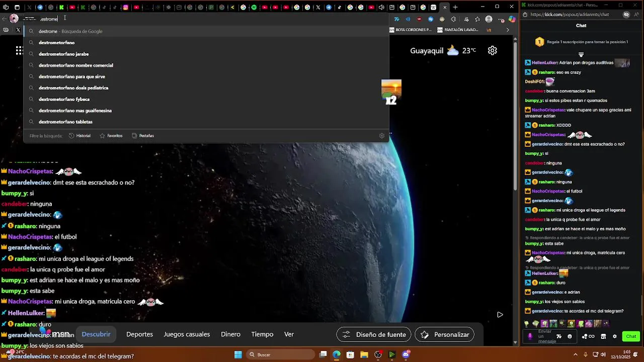Image resolution: width=644 pixels, height=362 pixels.
Task: Open Microsoft Store from taskbar
Action: (x=350, y=354)
